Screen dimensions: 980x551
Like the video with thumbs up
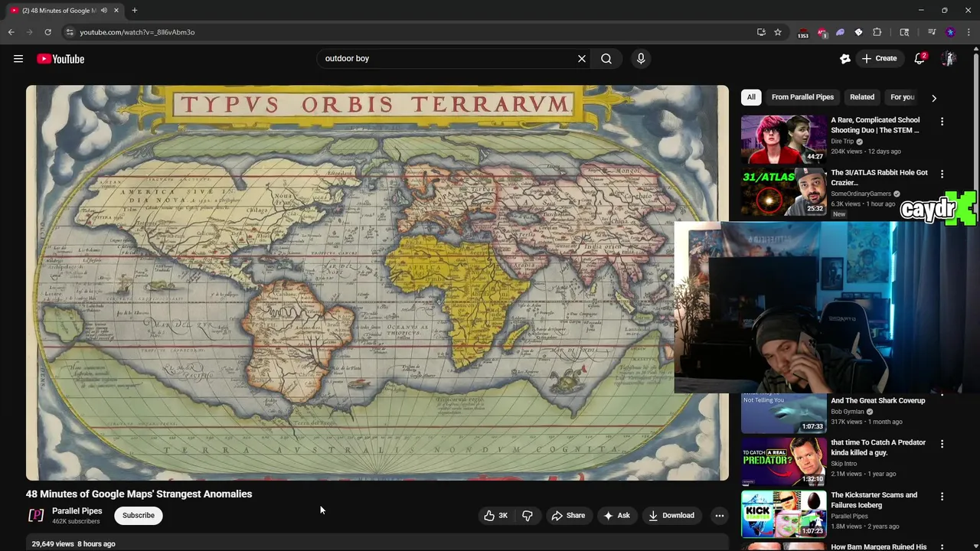[495, 516]
